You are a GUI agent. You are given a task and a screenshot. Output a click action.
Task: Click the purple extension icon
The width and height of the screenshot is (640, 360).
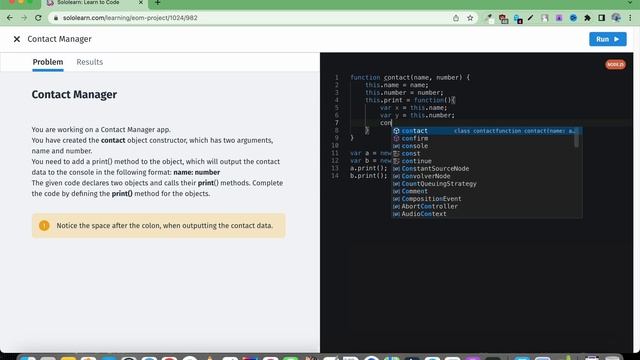tap(559, 18)
